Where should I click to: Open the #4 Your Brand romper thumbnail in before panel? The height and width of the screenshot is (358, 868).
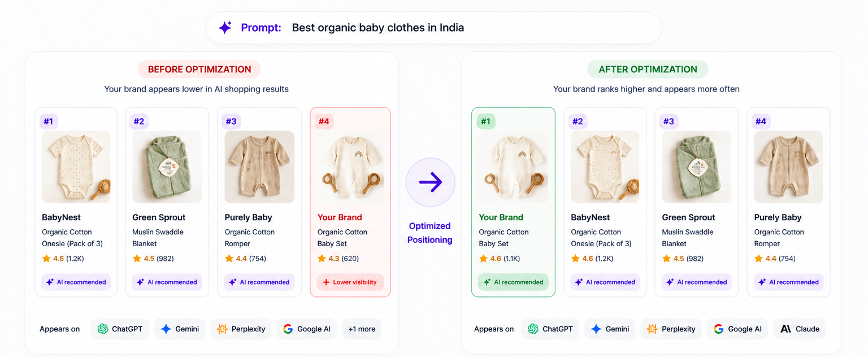(x=350, y=167)
